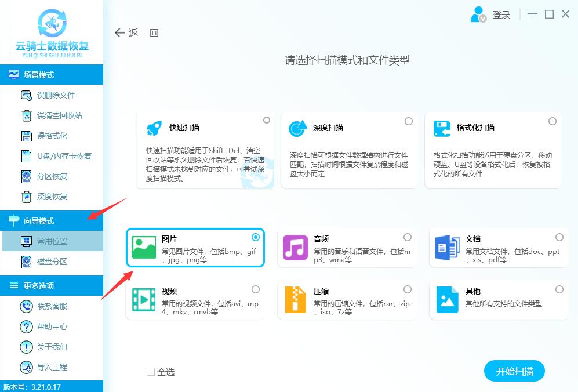Open 误格式化 in the sidebar
The height and width of the screenshot is (392, 578).
(x=52, y=136)
